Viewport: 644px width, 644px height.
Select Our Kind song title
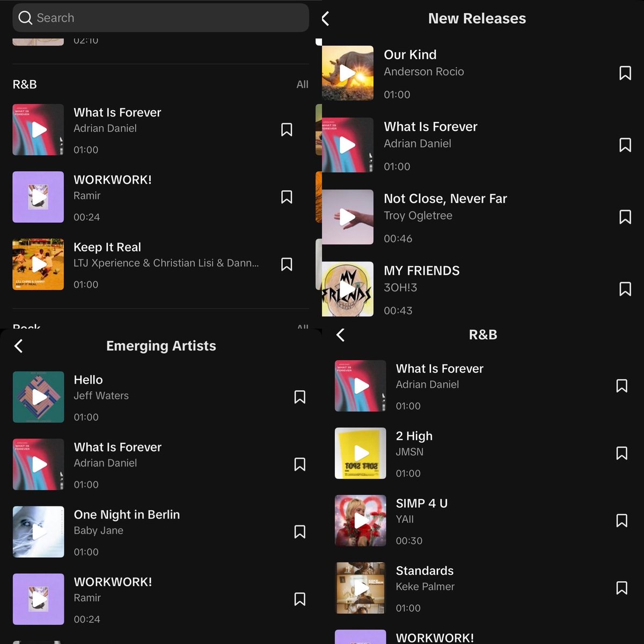coord(410,55)
